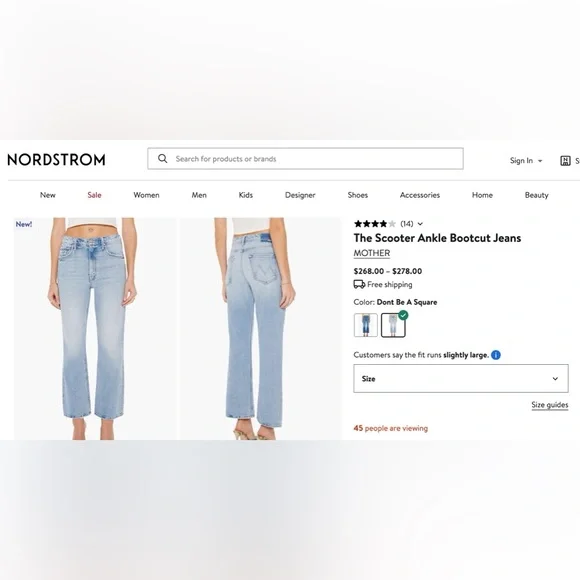The width and height of the screenshot is (580, 580).
Task: Select the dark wash color swatch
Action: point(366,325)
